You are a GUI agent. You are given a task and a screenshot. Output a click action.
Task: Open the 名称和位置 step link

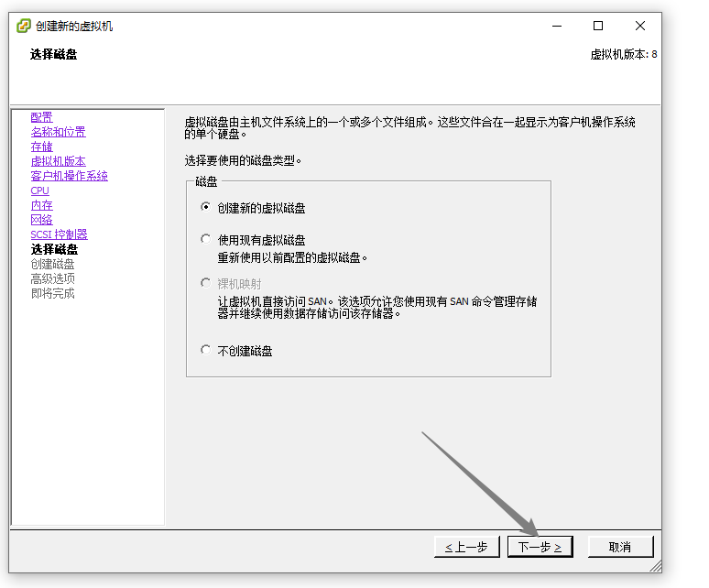(58, 132)
